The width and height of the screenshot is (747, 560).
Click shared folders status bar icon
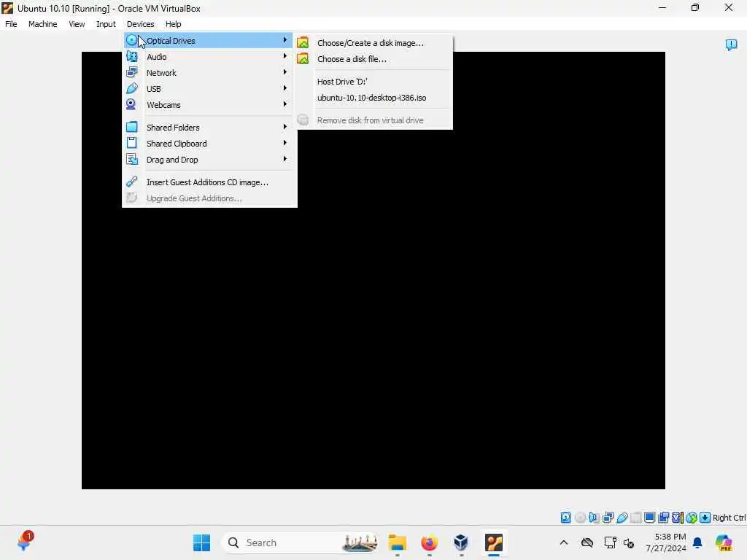pyautogui.click(x=636, y=517)
